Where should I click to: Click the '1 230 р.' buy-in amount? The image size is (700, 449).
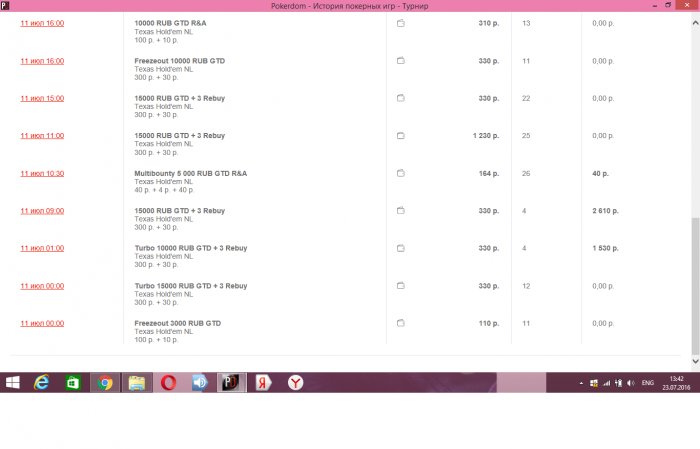coord(486,136)
